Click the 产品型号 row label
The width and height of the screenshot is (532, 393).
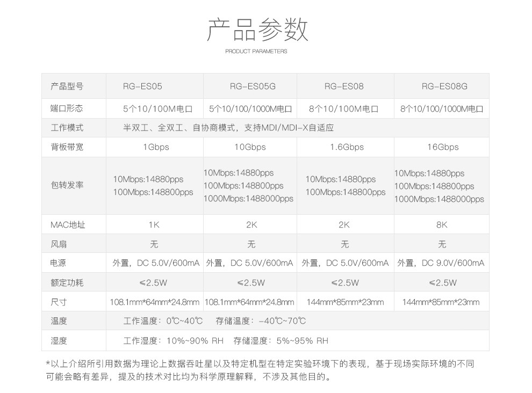click(x=67, y=86)
